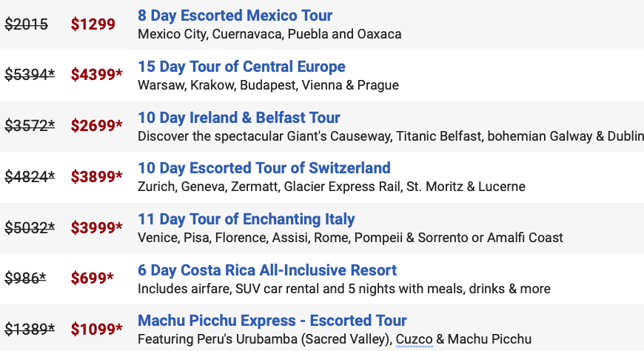Viewport: 644px width, 351px height.
Task: Click the $3999* Italy tour sale price
Action: [96, 227]
